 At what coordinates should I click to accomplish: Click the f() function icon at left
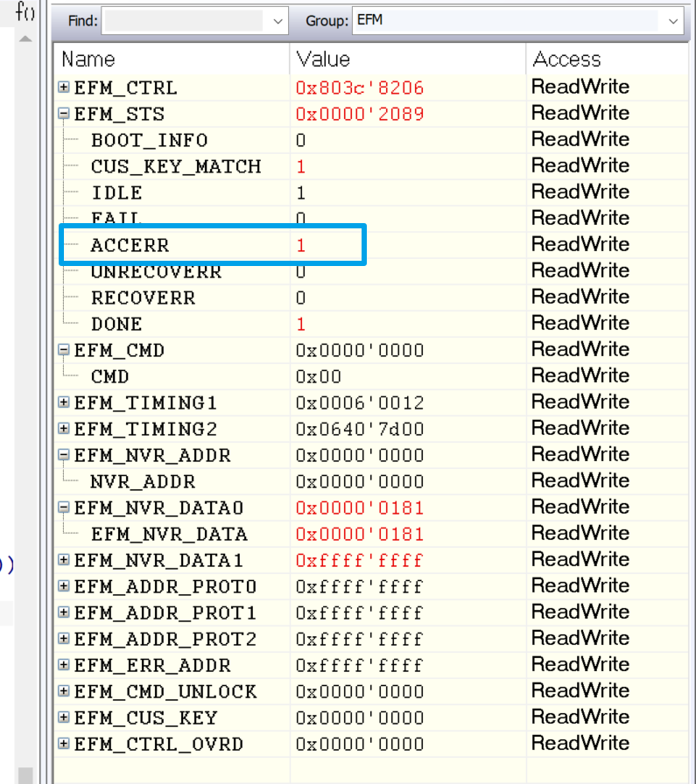click(25, 11)
